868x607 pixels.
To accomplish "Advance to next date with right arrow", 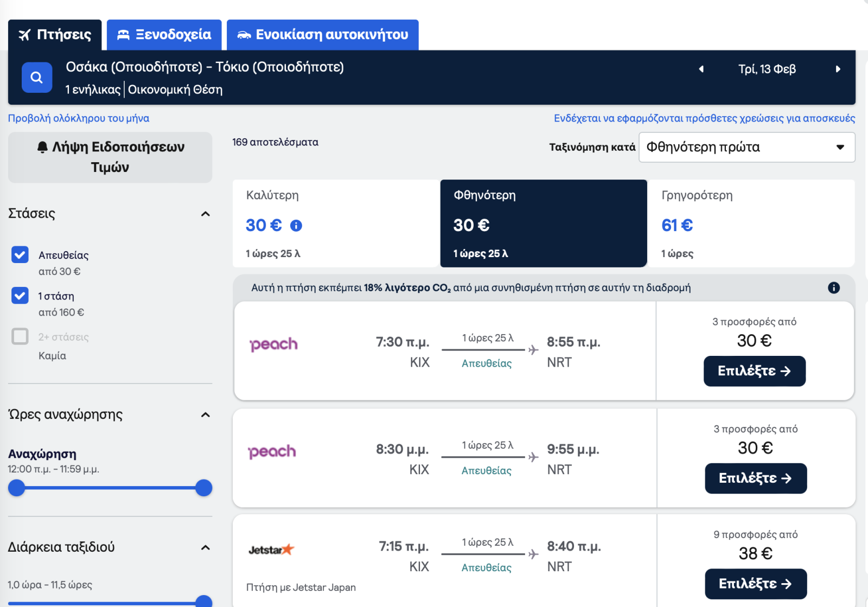I will click(838, 69).
